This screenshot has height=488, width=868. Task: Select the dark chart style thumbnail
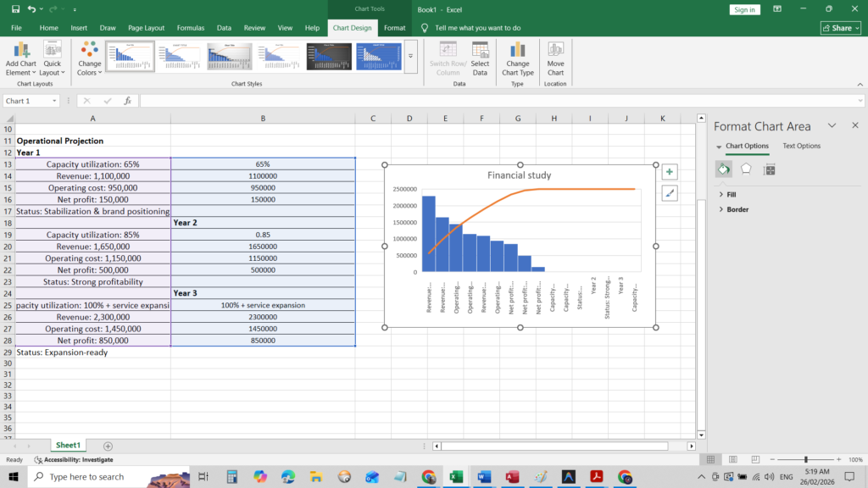click(329, 56)
